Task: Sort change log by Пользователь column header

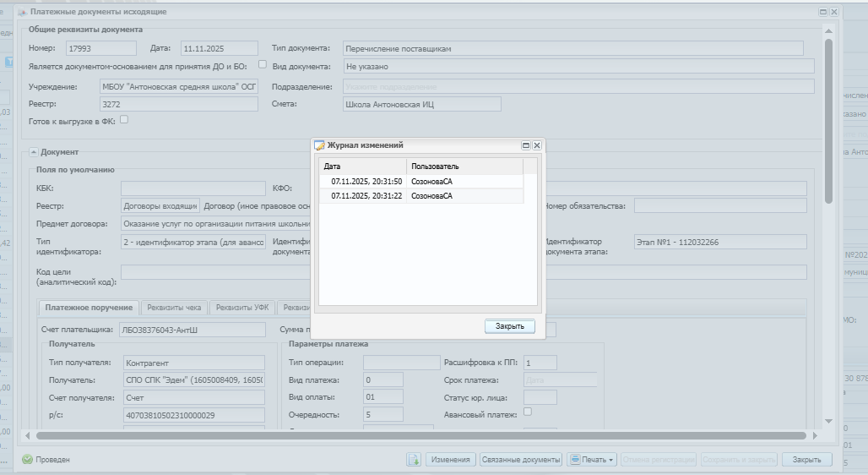Action: click(464, 167)
